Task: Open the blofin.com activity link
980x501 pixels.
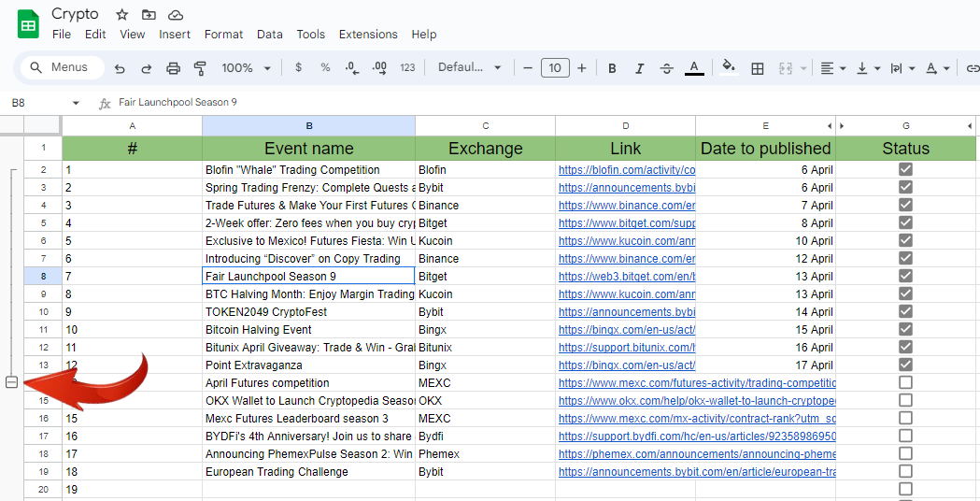Action: (626, 169)
